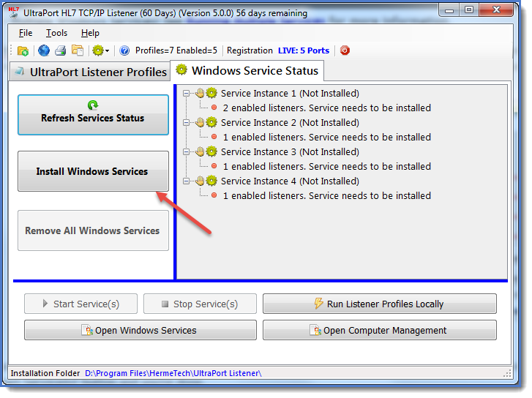Click the document icon on Open Computer Management
Screen dimensions: 532x398
[315, 330]
